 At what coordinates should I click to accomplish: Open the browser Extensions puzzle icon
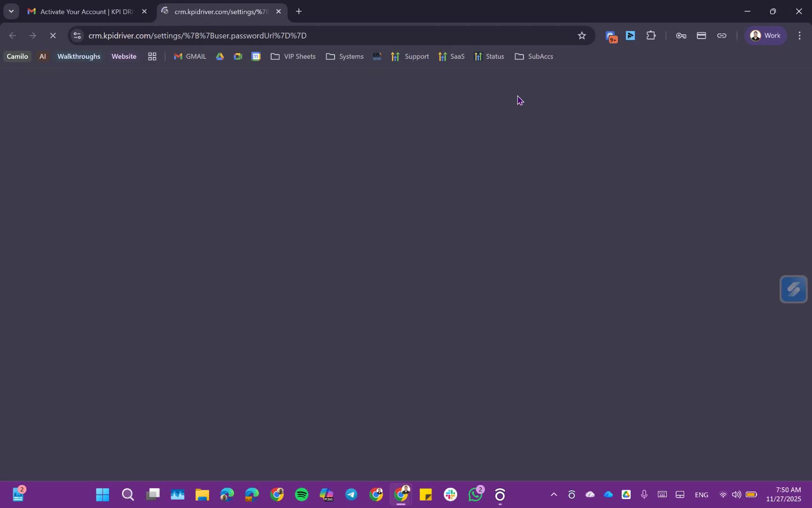[x=651, y=35]
